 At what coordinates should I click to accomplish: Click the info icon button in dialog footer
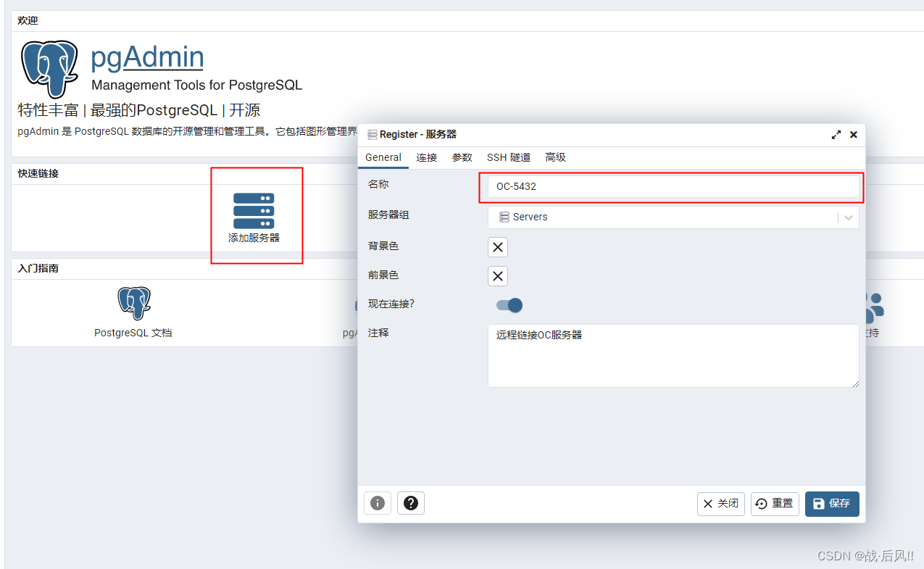[378, 503]
